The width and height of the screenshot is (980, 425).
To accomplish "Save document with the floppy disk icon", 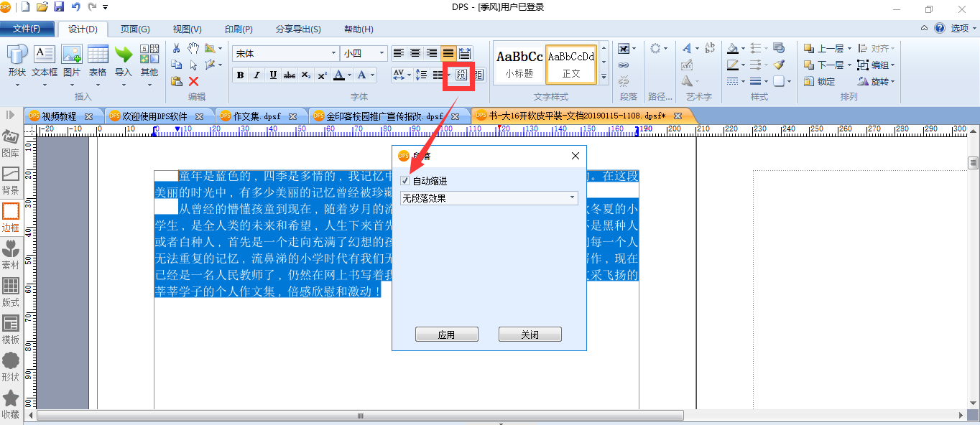I will tap(59, 6).
